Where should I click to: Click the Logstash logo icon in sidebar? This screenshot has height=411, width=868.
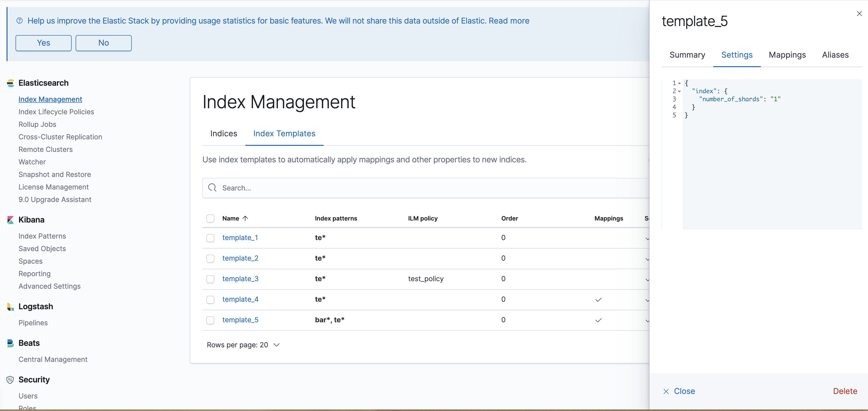coord(11,306)
